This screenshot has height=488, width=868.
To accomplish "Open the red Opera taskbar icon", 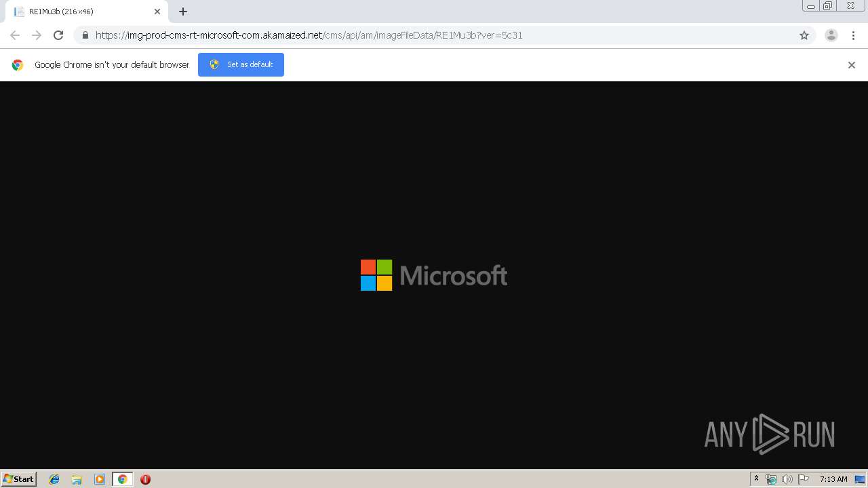I will 145,479.
